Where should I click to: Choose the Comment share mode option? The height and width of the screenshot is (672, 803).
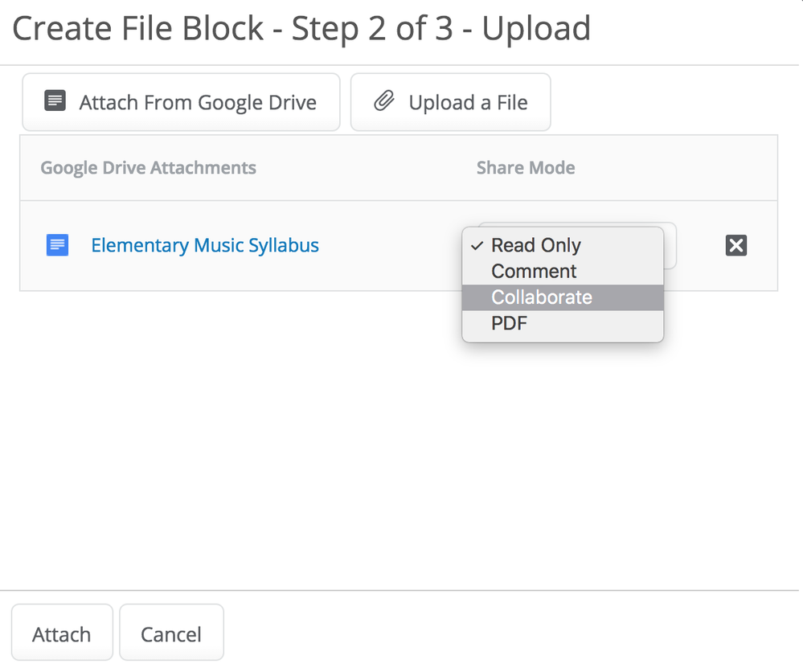tap(534, 271)
